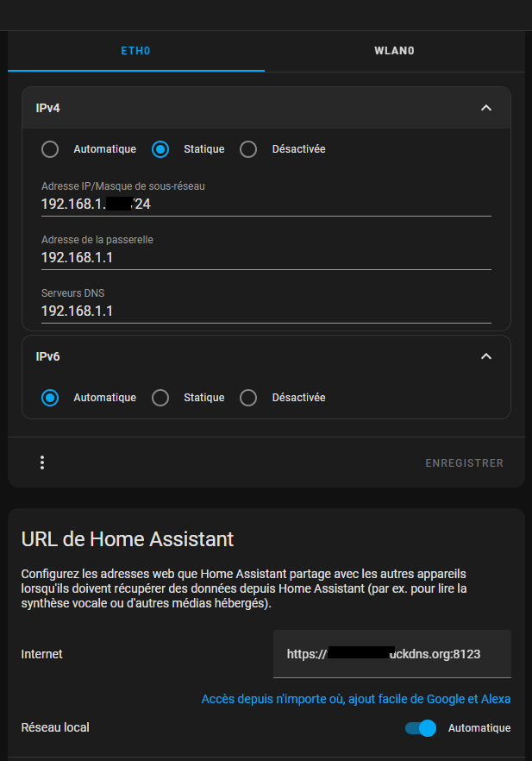Click the Réseau local label
Image resolution: width=532 pixels, height=761 pixels.
coord(55,727)
